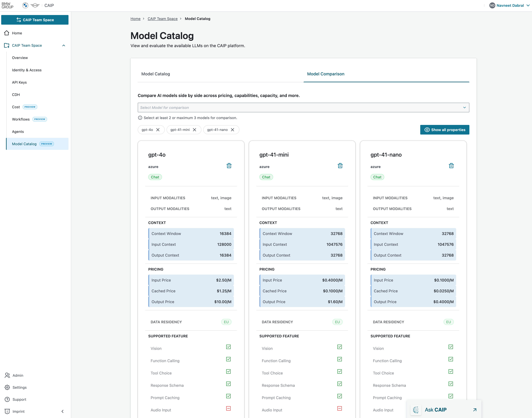Image resolution: width=532 pixels, height=418 pixels.
Task: Click the CAIP Team Space switch button
Action: (35, 20)
